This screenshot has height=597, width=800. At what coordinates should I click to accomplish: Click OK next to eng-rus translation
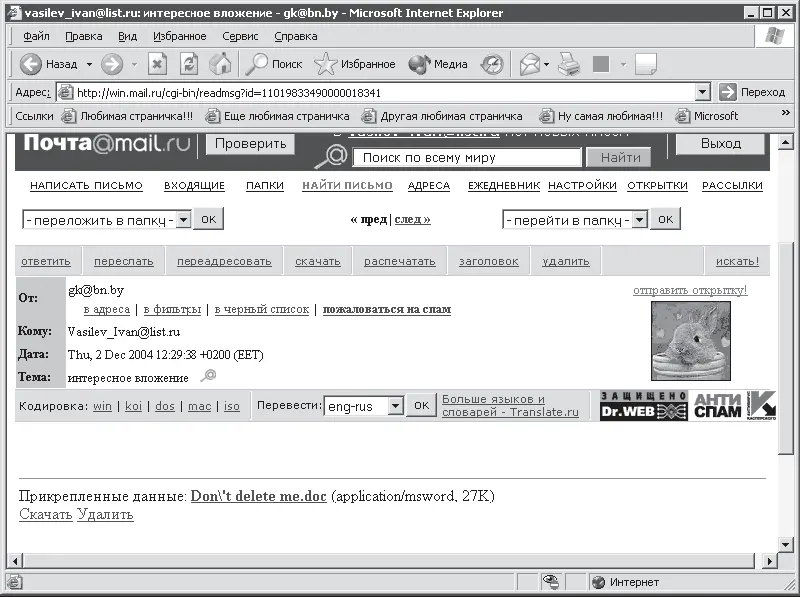tap(421, 406)
